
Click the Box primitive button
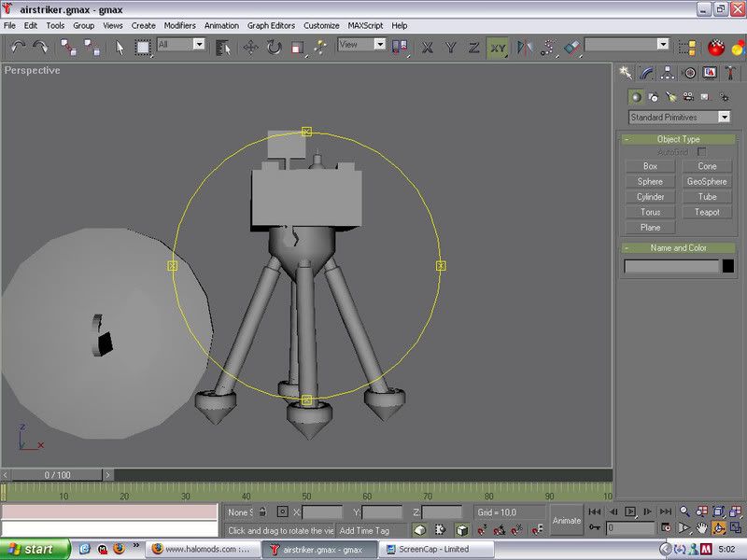click(x=650, y=166)
